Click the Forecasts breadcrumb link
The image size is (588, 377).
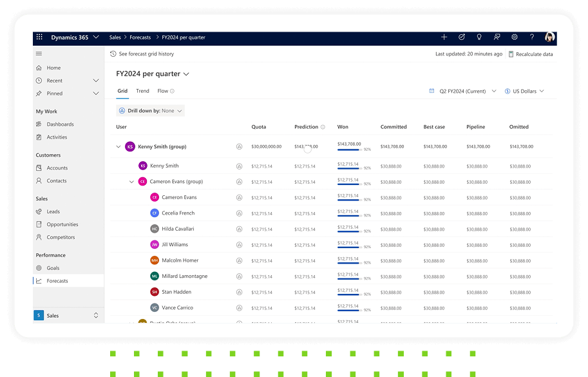(x=140, y=37)
